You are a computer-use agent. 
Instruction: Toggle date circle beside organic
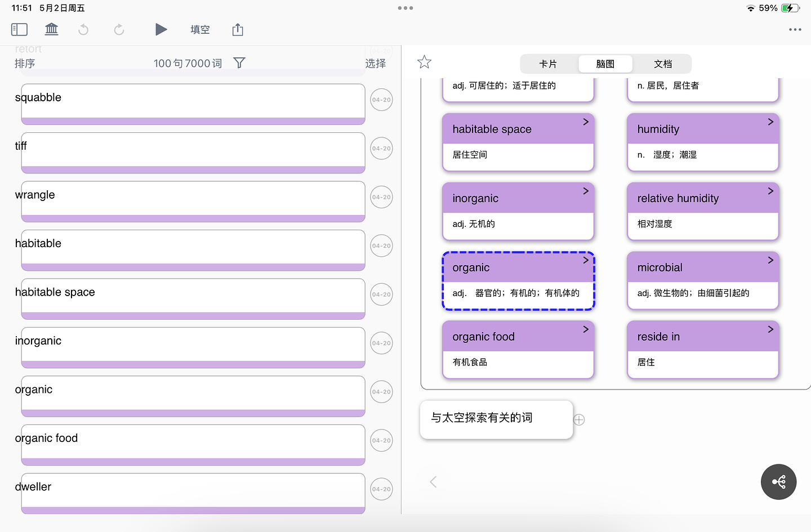(381, 392)
